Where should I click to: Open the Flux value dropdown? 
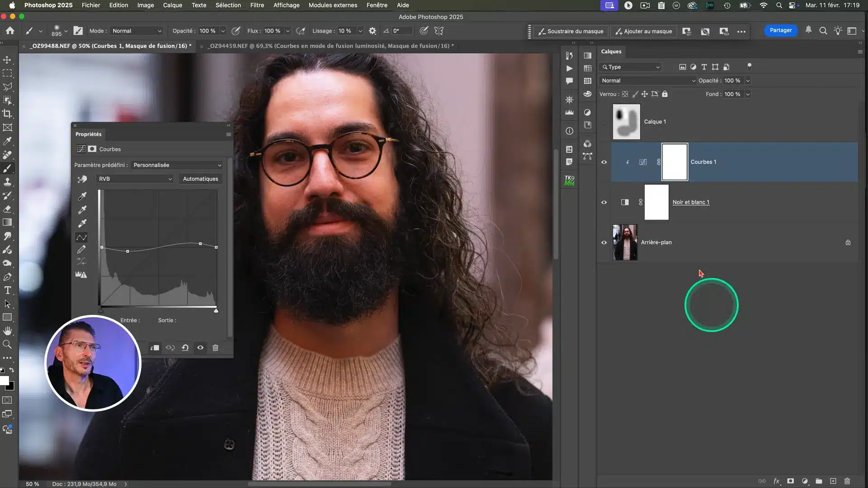(288, 31)
